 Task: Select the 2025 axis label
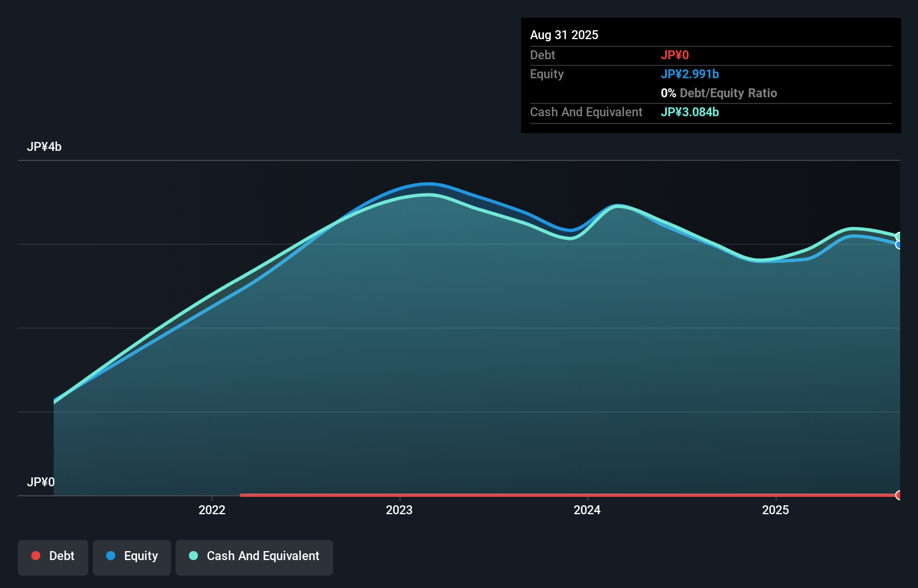click(x=775, y=510)
